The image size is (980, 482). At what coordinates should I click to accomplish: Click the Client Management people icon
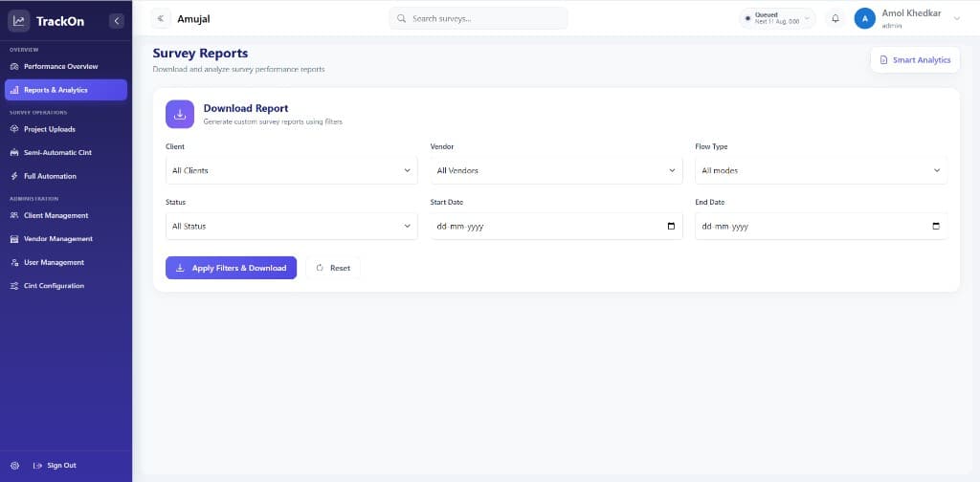(15, 215)
